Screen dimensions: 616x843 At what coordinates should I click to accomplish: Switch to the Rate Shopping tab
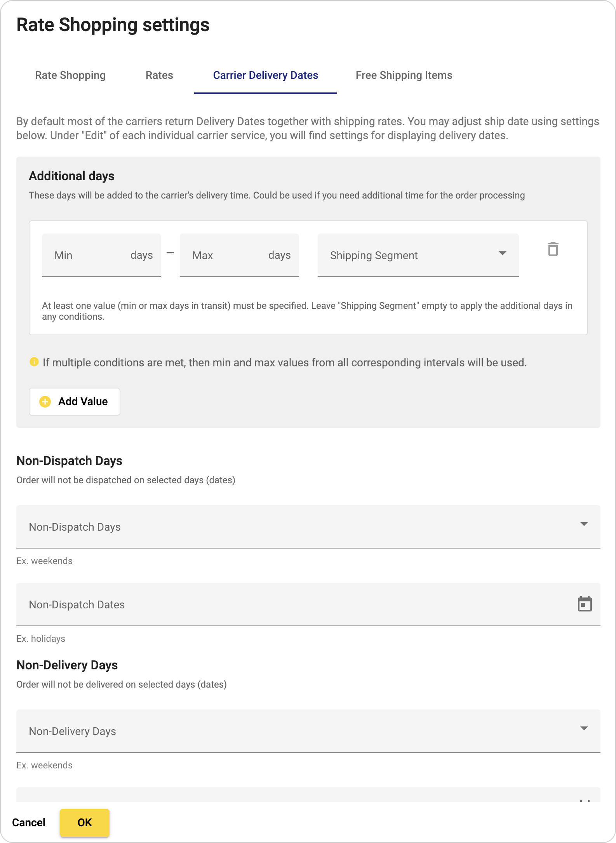[x=70, y=75]
